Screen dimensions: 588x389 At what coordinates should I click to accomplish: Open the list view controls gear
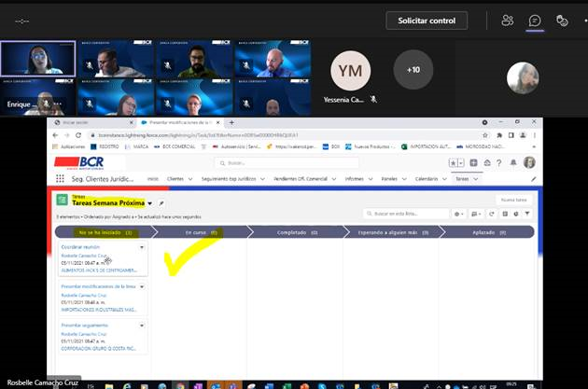click(x=458, y=214)
